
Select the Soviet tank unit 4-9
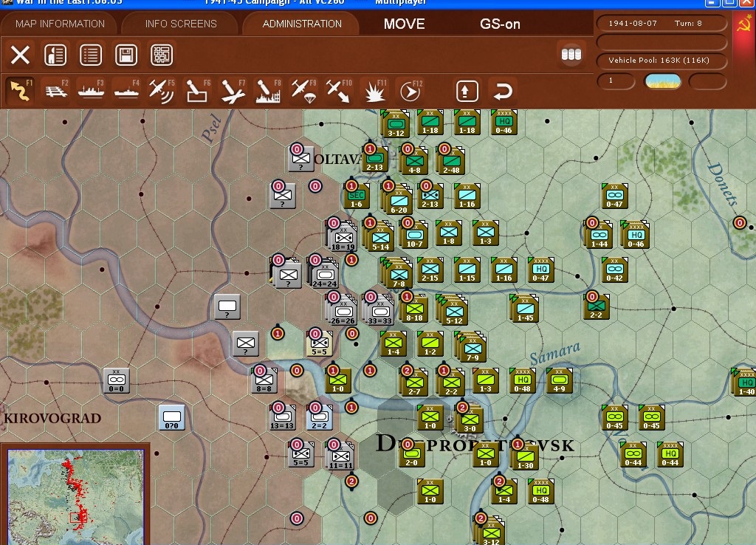click(560, 381)
